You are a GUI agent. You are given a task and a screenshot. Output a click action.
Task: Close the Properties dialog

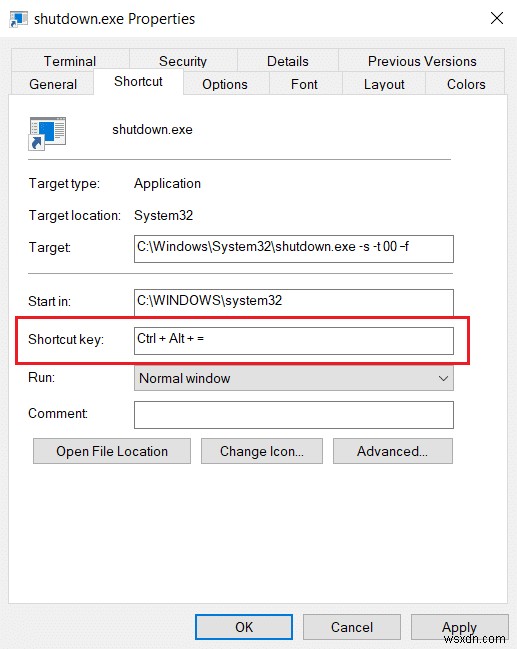click(496, 18)
